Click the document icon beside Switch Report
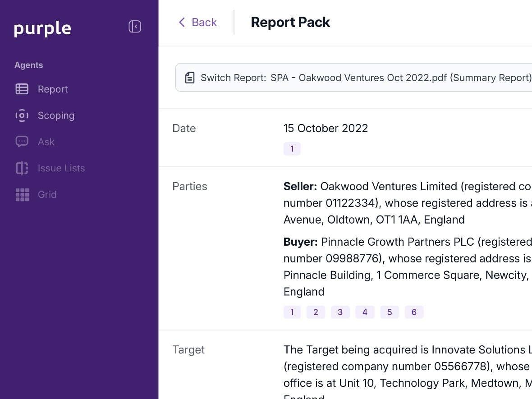The image size is (532, 399). click(x=190, y=77)
